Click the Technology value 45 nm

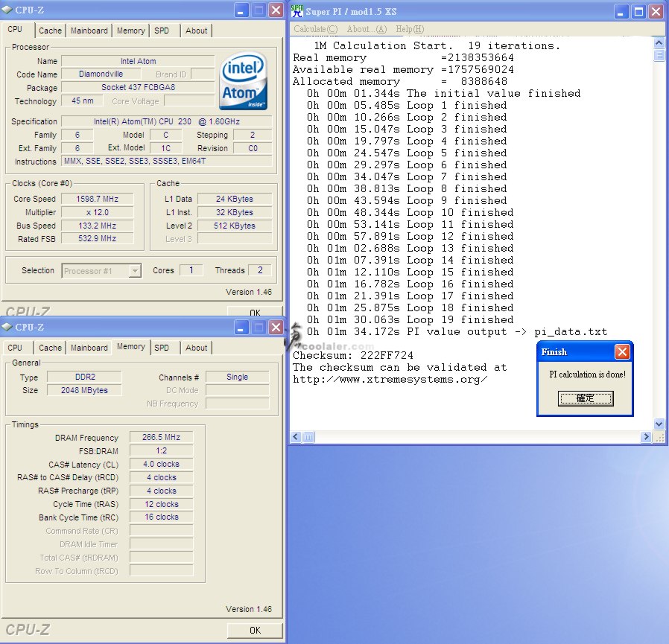83,101
